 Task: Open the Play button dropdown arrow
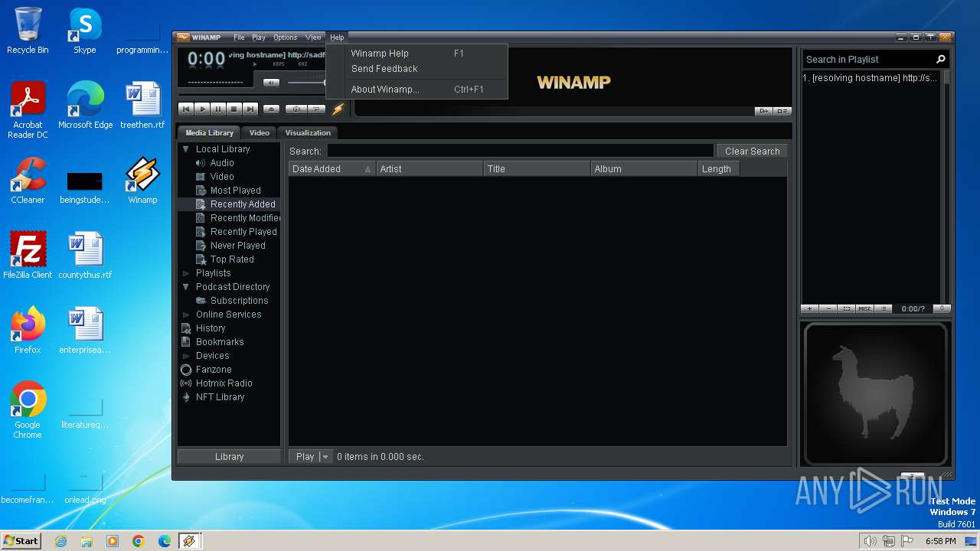pyautogui.click(x=325, y=457)
